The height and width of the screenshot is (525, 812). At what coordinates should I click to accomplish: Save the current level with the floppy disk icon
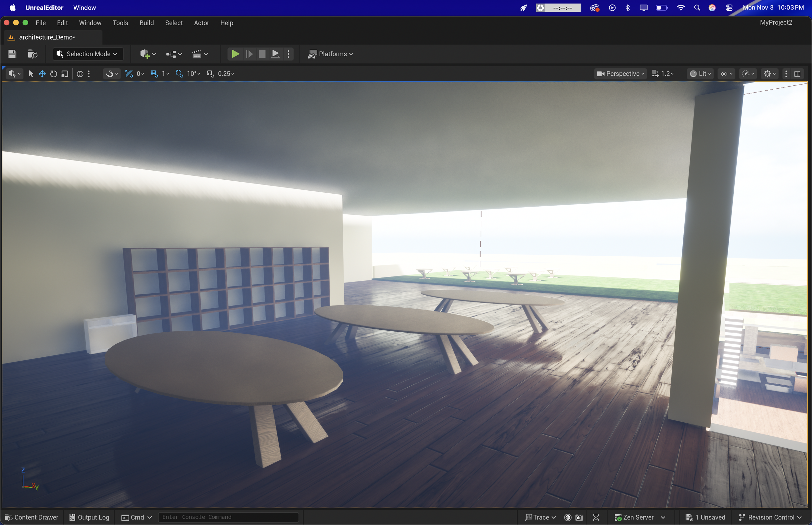pos(12,54)
